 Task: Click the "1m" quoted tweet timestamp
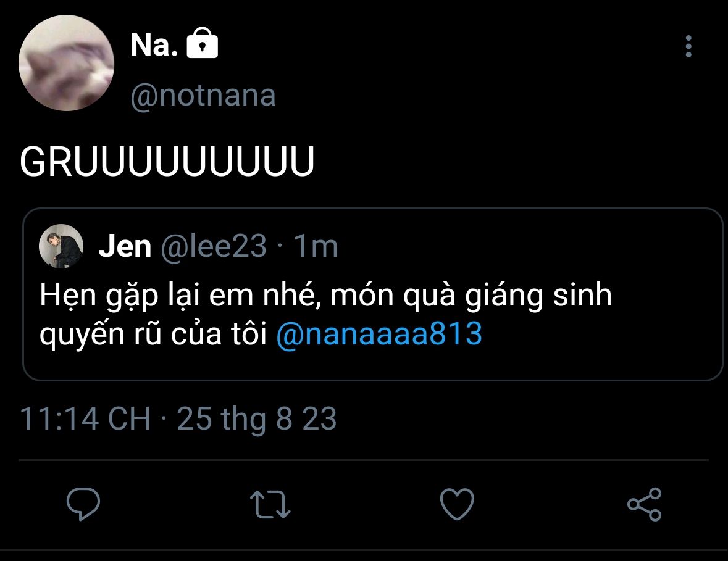[x=316, y=247]
